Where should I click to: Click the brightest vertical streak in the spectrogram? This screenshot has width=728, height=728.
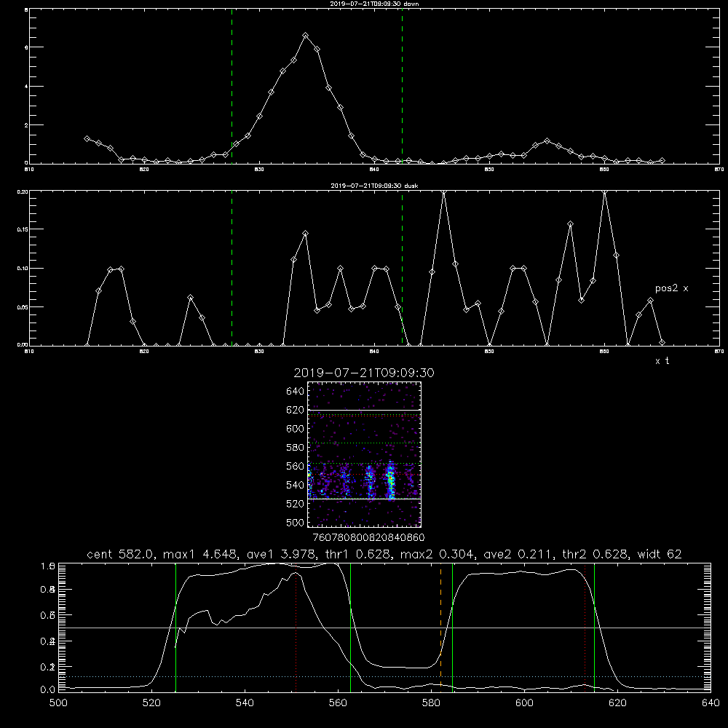tap(390, 480)
